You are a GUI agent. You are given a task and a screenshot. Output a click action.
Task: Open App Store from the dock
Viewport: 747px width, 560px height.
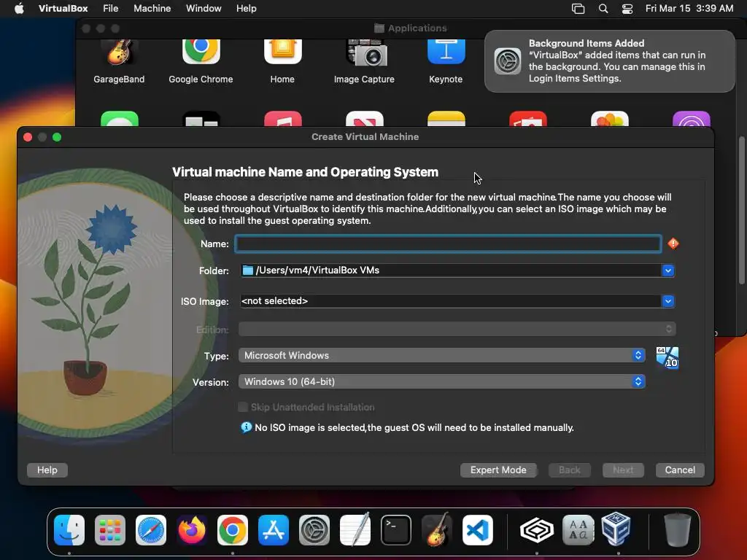coord(274,529)
